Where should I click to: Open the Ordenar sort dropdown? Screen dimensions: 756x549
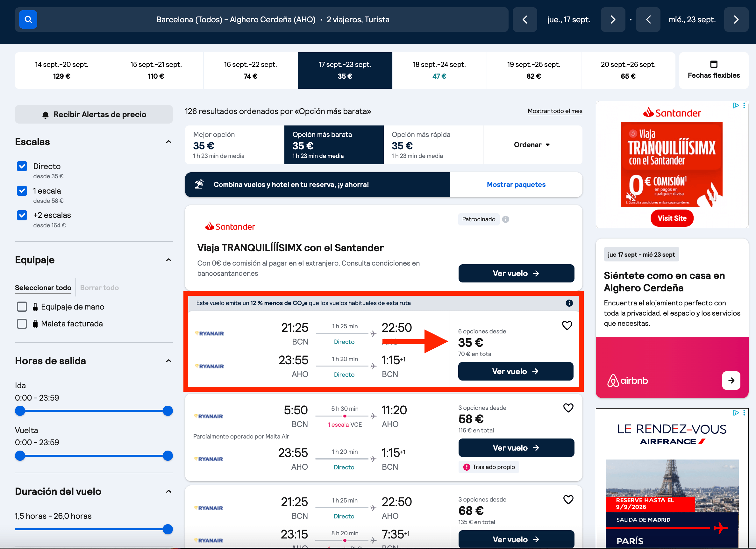click(x=532, y=145)
